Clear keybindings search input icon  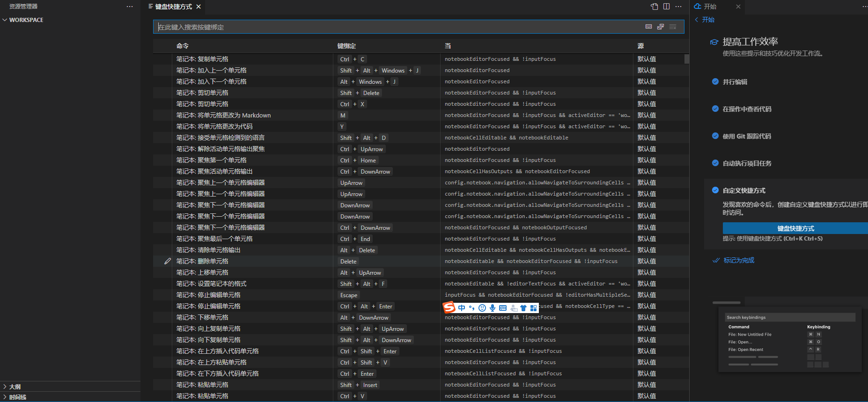pyautogui.click(x=673, y=27)
